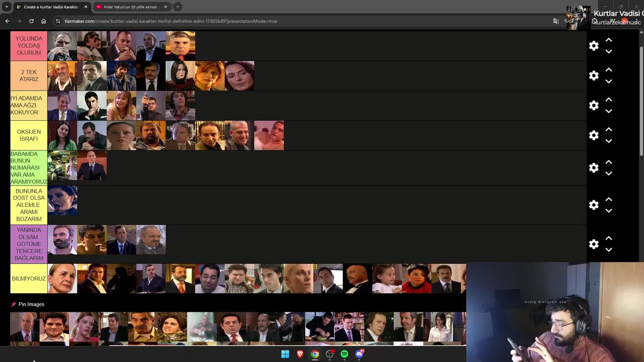Move BUNUNLA DOST OLSA tier down
This screenshot has height=362, width=644.
tap(608, 211)
